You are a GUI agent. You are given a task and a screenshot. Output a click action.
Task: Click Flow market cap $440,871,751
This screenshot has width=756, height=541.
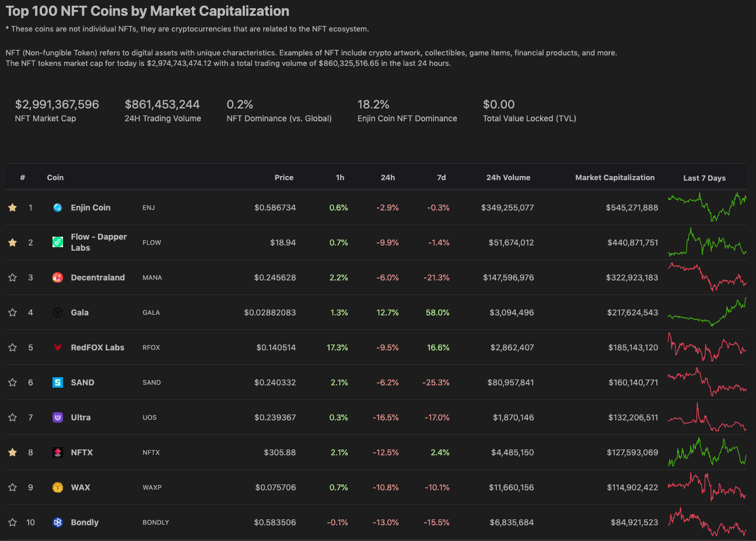pyautogui.click(x=633, y=243)
